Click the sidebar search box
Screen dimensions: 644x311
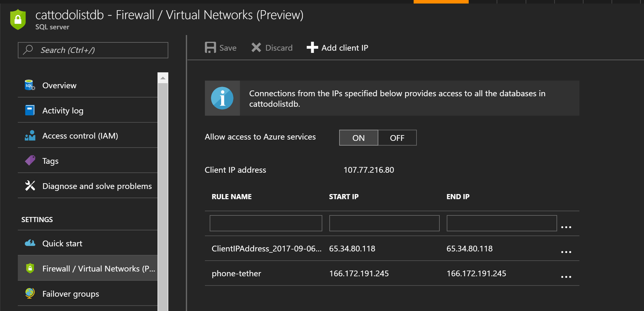pos(93,50)
